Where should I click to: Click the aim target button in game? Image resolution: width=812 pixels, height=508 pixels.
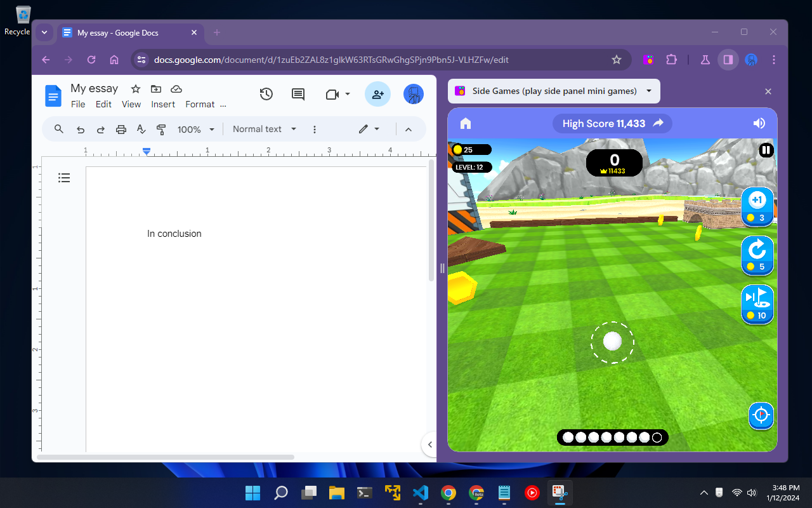761,416
